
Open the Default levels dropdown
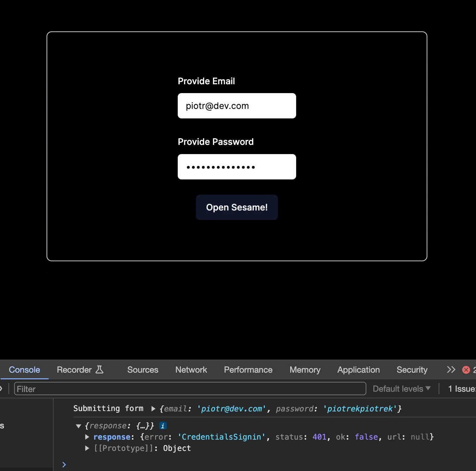(402, 389)
